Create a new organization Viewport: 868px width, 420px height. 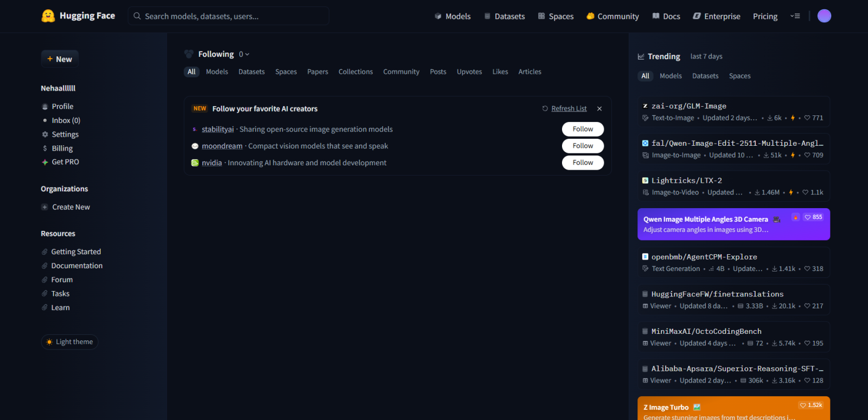click(71, 207)
